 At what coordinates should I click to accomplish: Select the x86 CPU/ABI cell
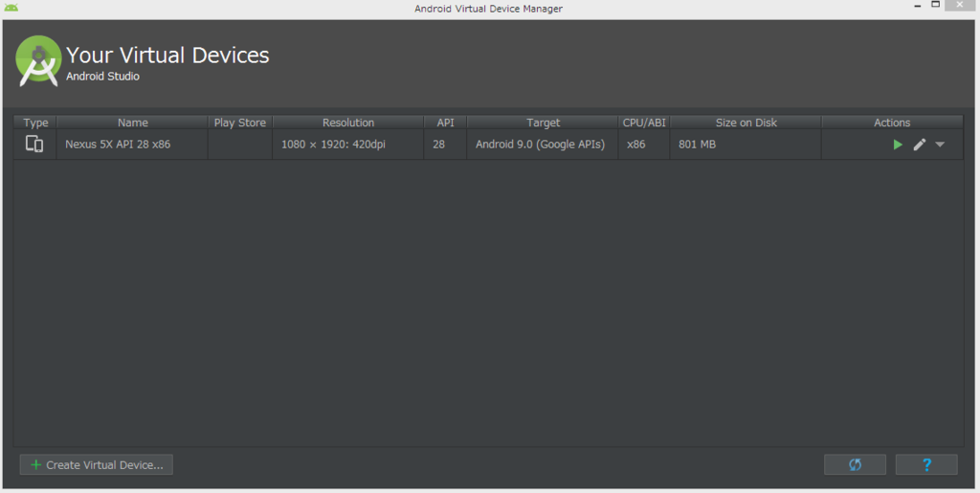[x=644, y=145]
